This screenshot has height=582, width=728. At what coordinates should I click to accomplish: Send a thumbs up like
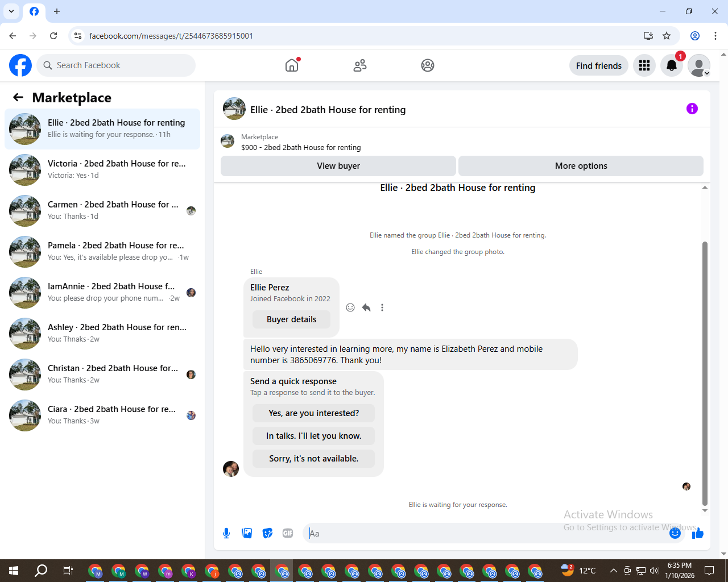pos(698,533)
